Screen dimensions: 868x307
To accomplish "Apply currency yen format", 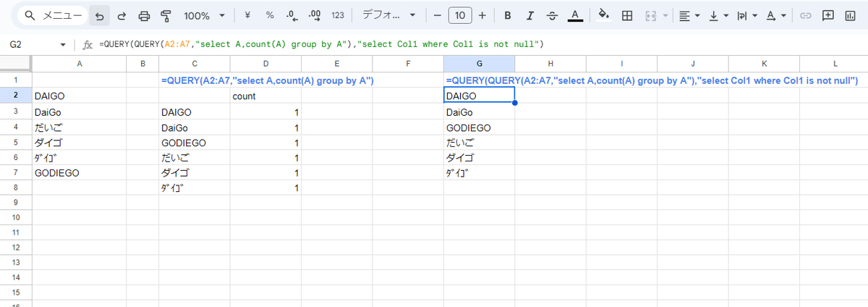I will 248,15.
